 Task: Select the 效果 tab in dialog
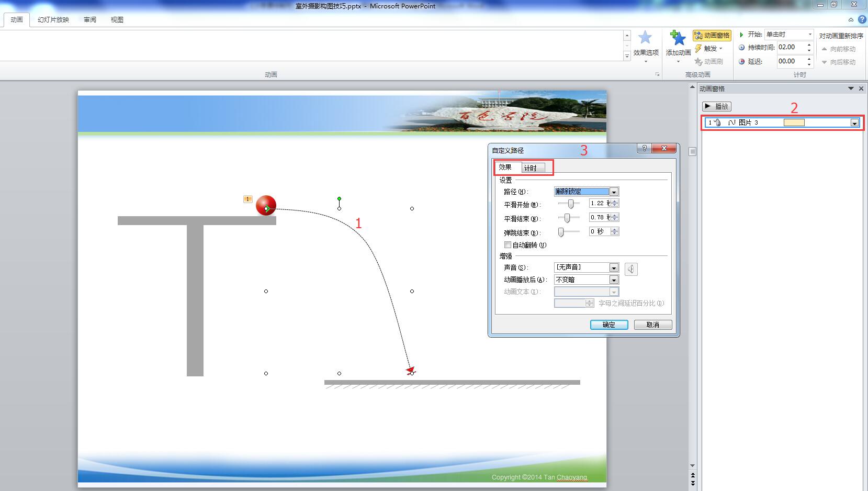click(505, 167)
